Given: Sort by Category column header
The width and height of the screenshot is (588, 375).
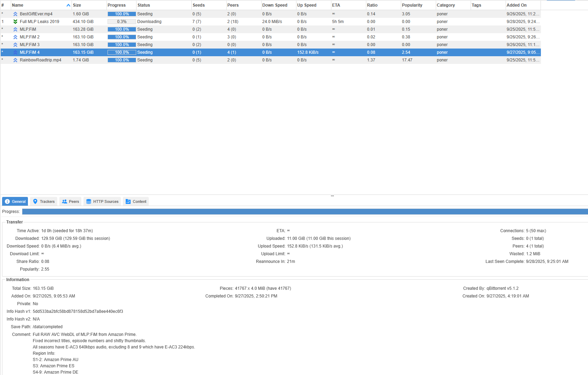Looking at the screenshot, I should tap(453, 5).
